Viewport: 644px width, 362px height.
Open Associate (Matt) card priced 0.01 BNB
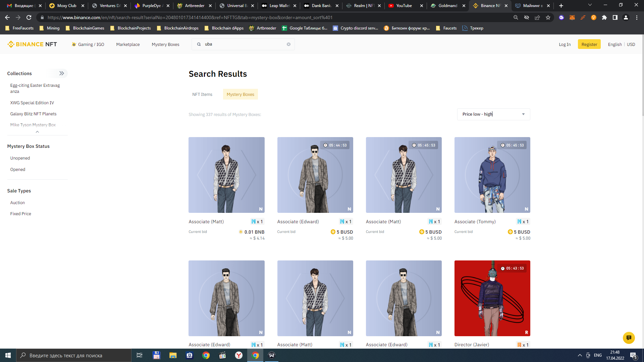tap(226, 175)
